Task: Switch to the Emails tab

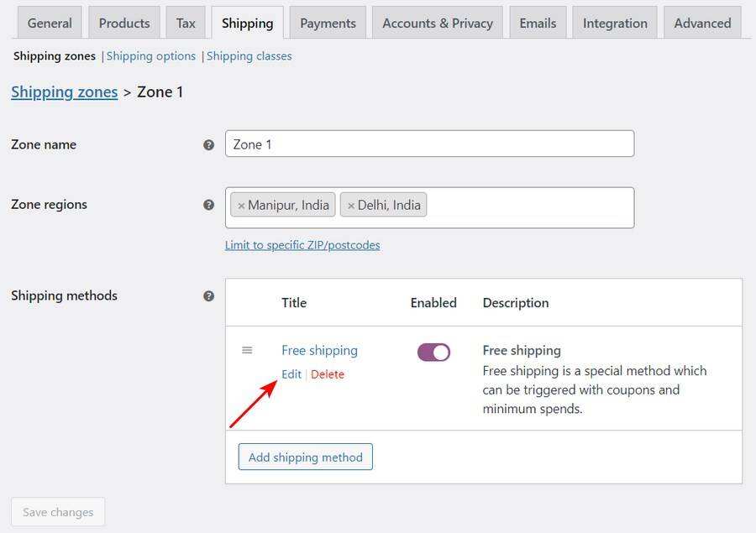Action: click(538, 23)
